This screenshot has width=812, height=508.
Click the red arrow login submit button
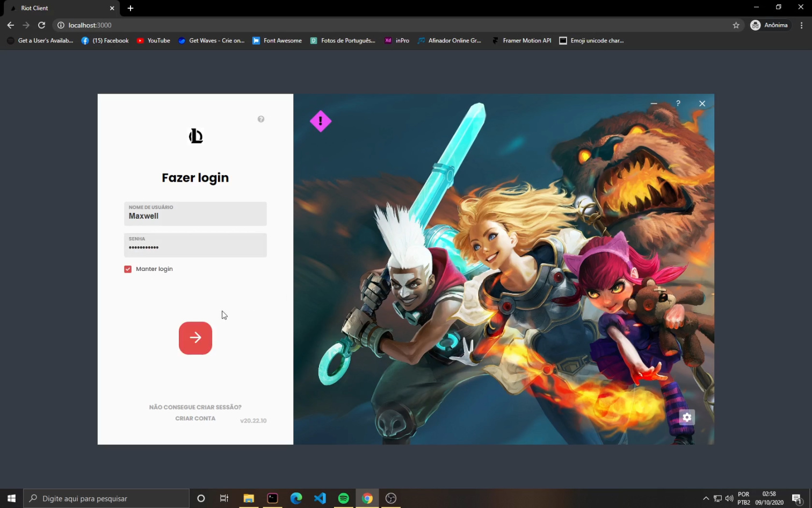point(195,338)
